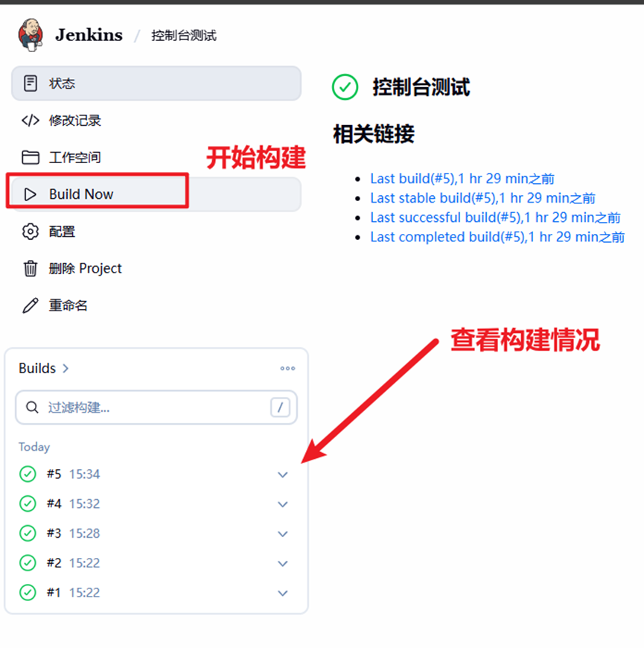Click the Build Now play icon
Image resolution: width=644 pixels, height=648 pixels.
coord(31,194)
